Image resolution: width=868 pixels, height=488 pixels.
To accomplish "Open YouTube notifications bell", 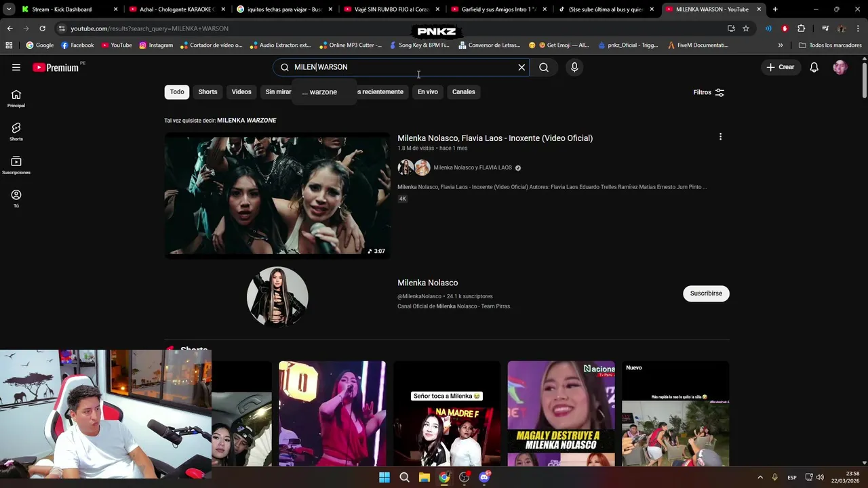I will pyautogui.click(x=814, y=67).
